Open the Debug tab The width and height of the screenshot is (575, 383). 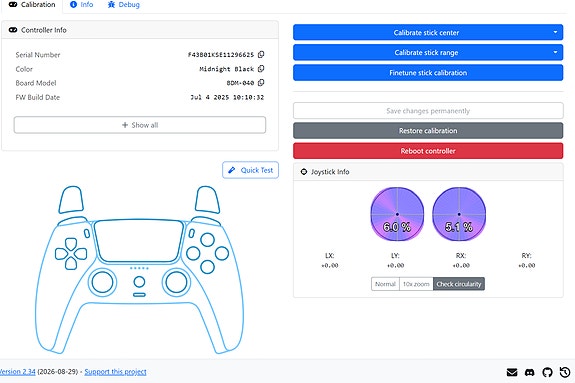pos(124,5)
